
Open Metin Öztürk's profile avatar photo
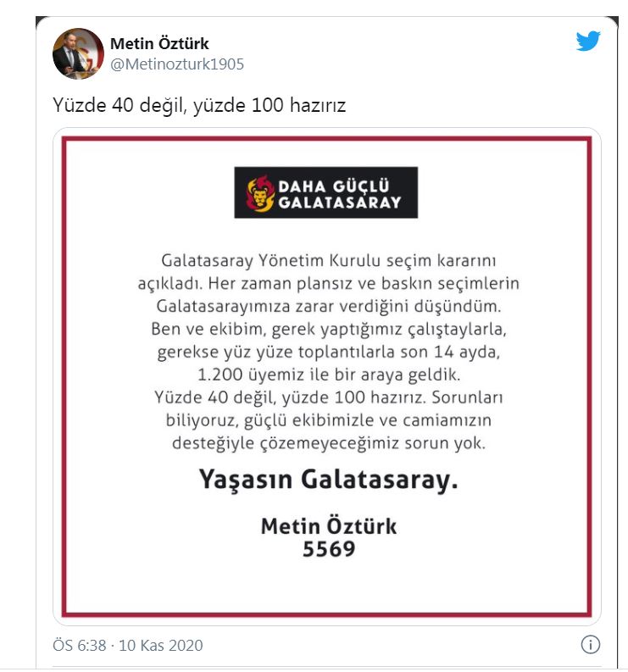pos(78,53)
